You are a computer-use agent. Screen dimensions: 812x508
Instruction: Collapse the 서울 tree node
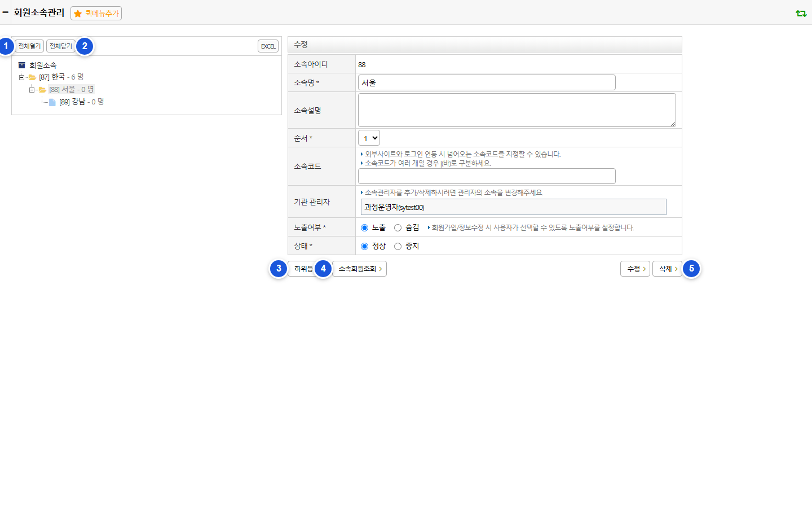32,90
